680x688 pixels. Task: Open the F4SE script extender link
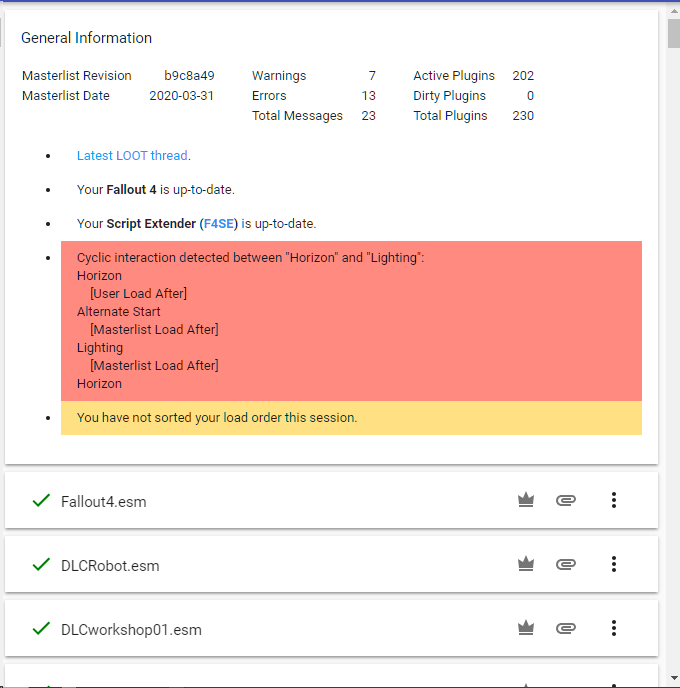(218, 224)
